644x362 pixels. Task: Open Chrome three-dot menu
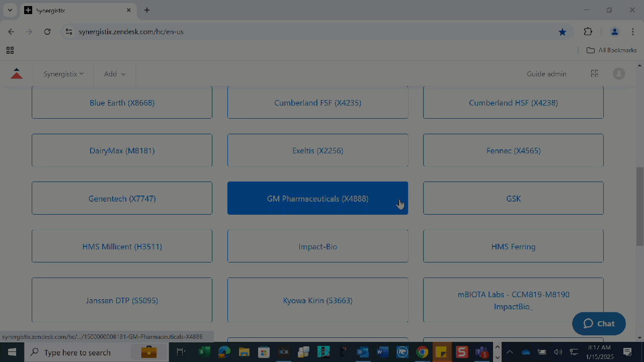633,32
